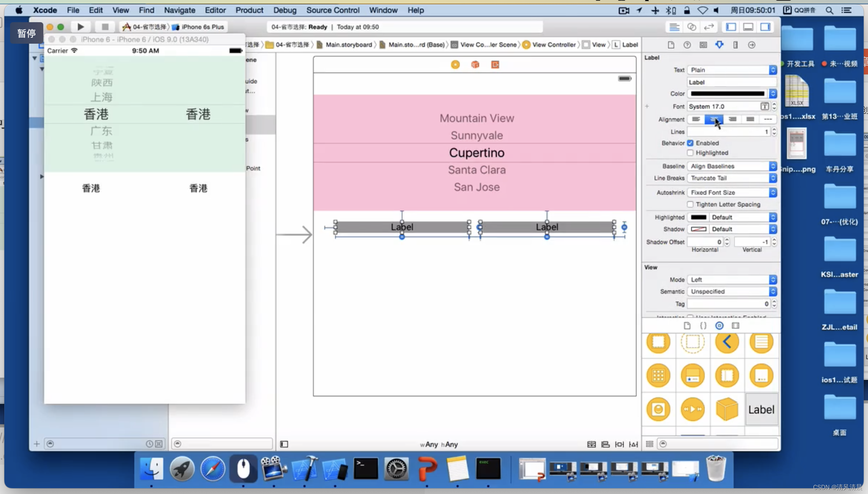Show the Standard editor
868x494 pixels.
click(674, 27)
